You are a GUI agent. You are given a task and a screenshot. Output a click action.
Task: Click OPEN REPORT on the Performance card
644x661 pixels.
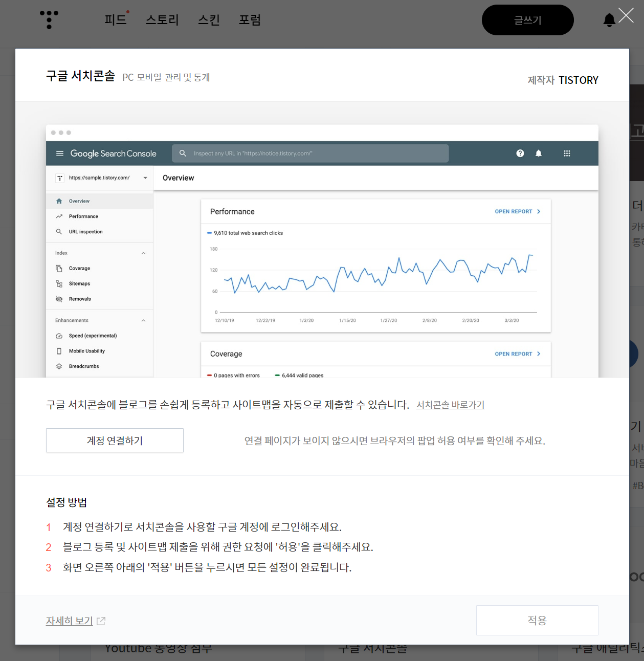click(518, 211)
